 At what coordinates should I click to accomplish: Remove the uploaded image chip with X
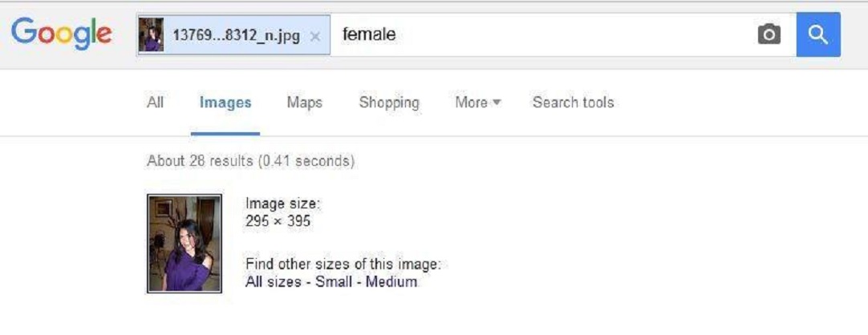click(315, 36)
